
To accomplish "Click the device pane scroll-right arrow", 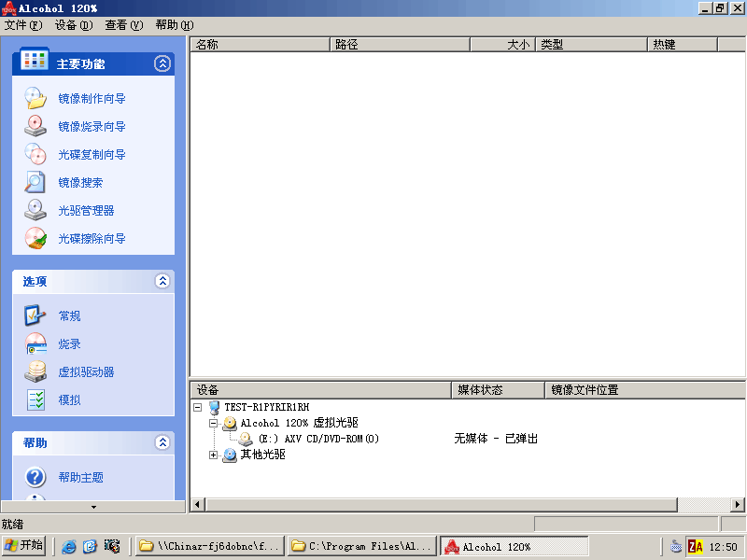I will (x=738, y=504).
